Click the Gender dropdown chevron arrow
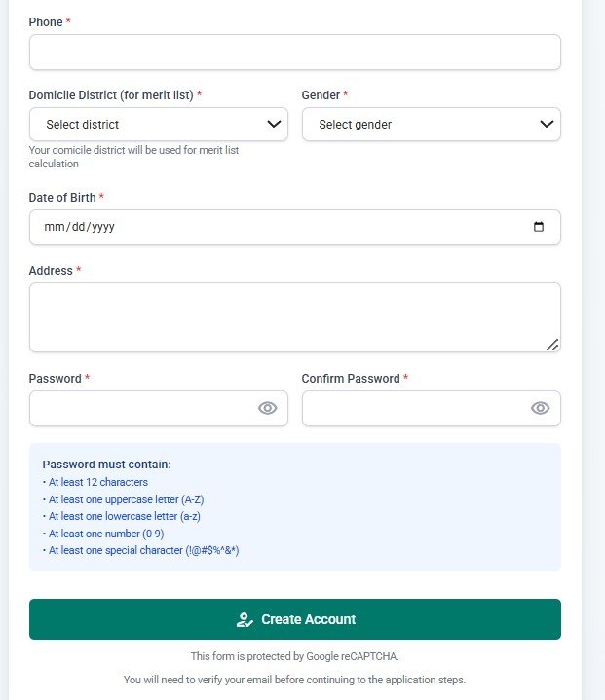Image resolution: width=605 pixels, height=700 pixels. (x=548, y=125)
